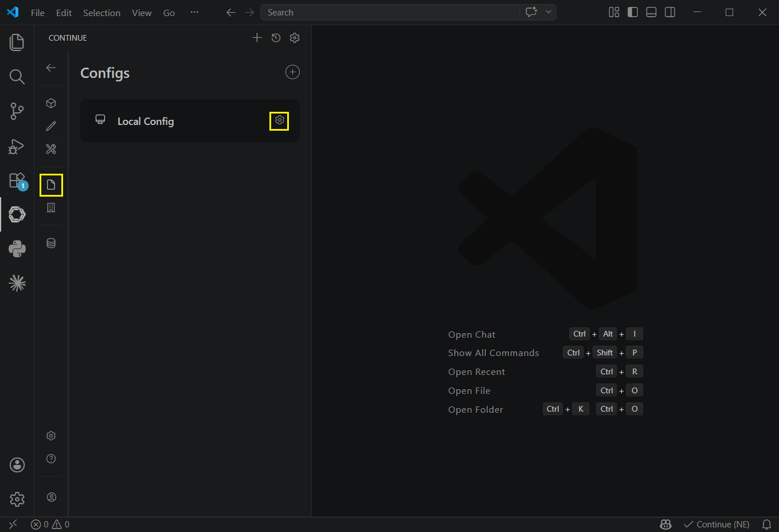Open the Accounts menu in activity bar

(x=17, y=465)
